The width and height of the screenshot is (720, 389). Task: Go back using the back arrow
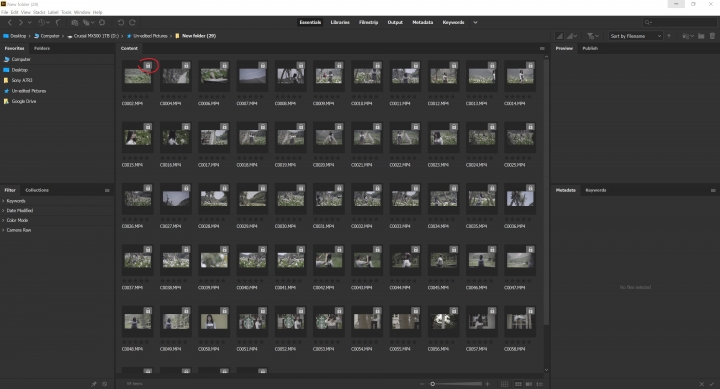pyautogui.click(x=10, y=22)
